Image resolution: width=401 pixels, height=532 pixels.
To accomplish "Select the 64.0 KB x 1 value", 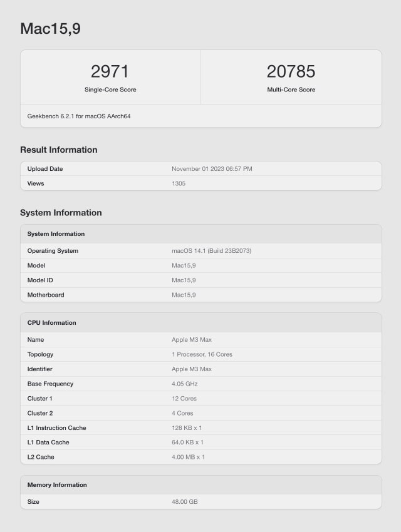I will tap(187, 442).
